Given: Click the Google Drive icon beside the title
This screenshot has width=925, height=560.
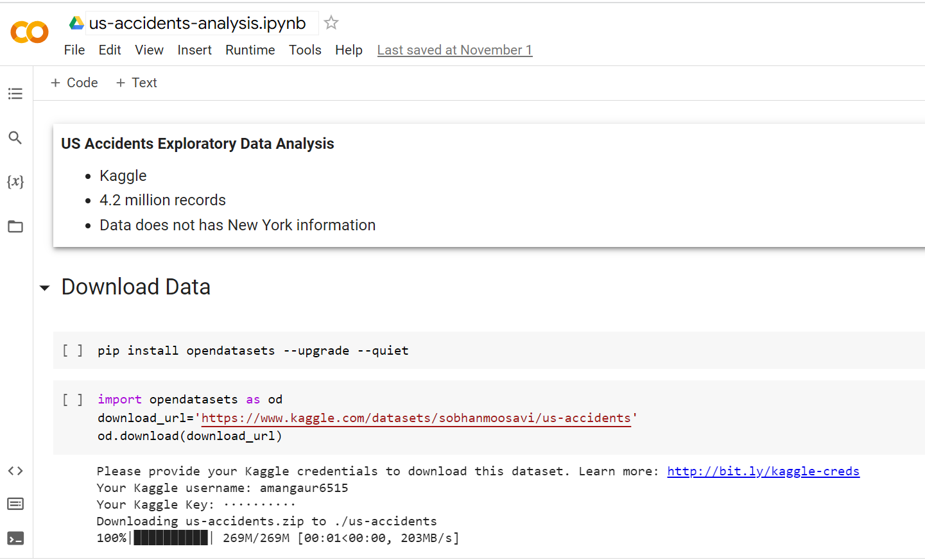Looking at the screenshot, I should pyautogui.click(x=76, y=22).
